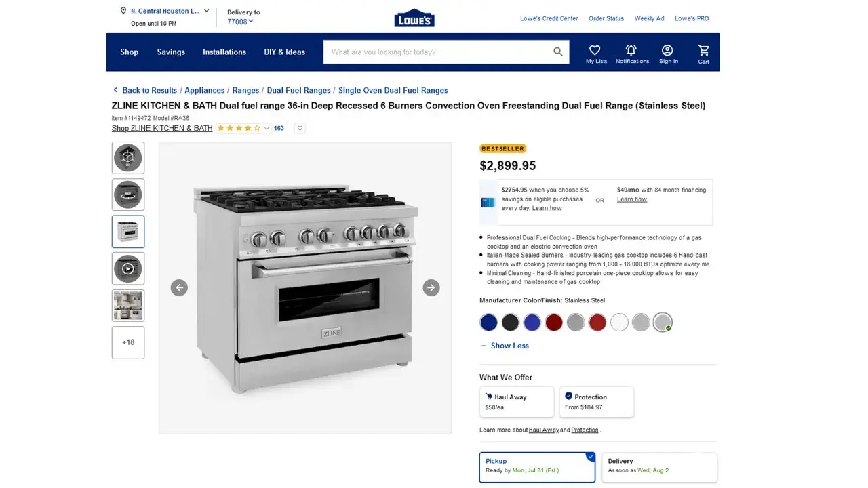Image resolution: width=868 pixels, height=488 pixels.
Task: Select the black color finish swatch
Action: point(511,323)
